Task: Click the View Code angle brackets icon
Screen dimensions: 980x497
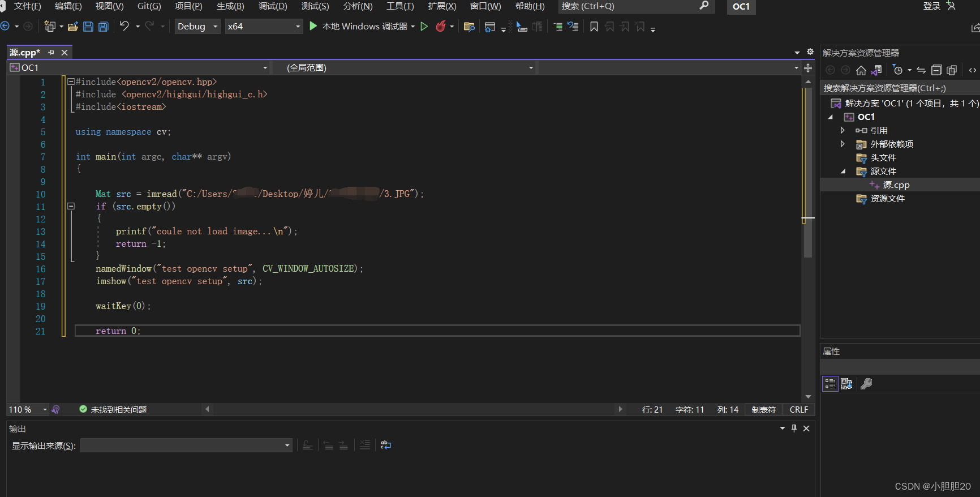Action: [x=972, y=70]
